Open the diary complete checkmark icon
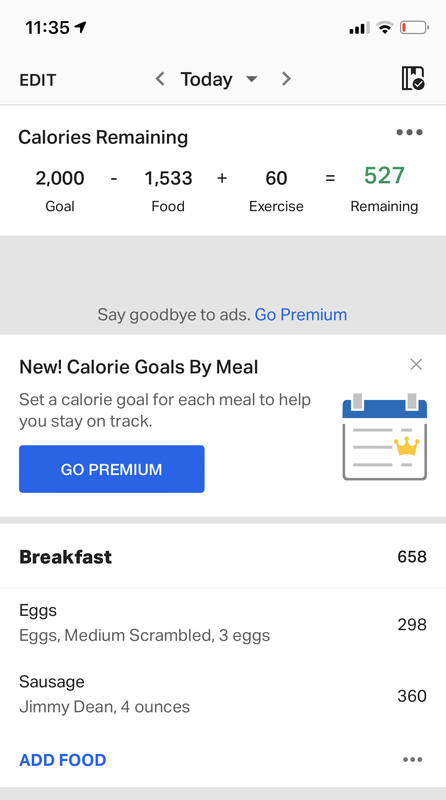Viewport: 446px width, 800px height. point(413,79)
